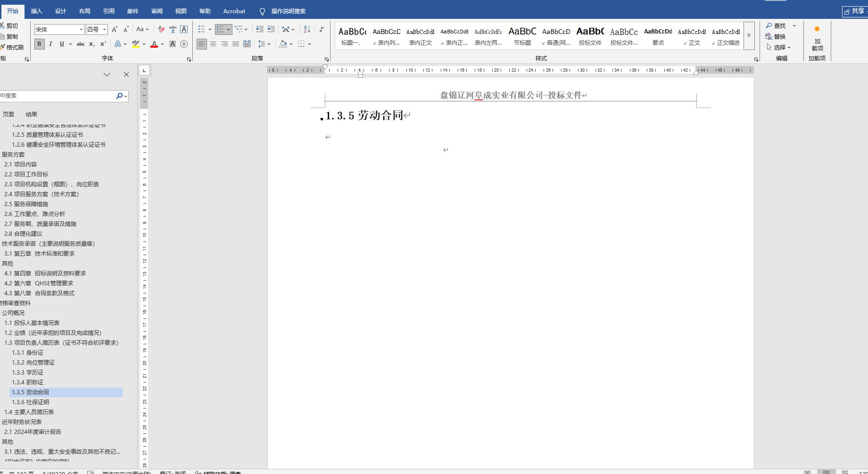Apply strikethrough with the abc icon
This screenshot has height=474, width=868.
[81, 44]
